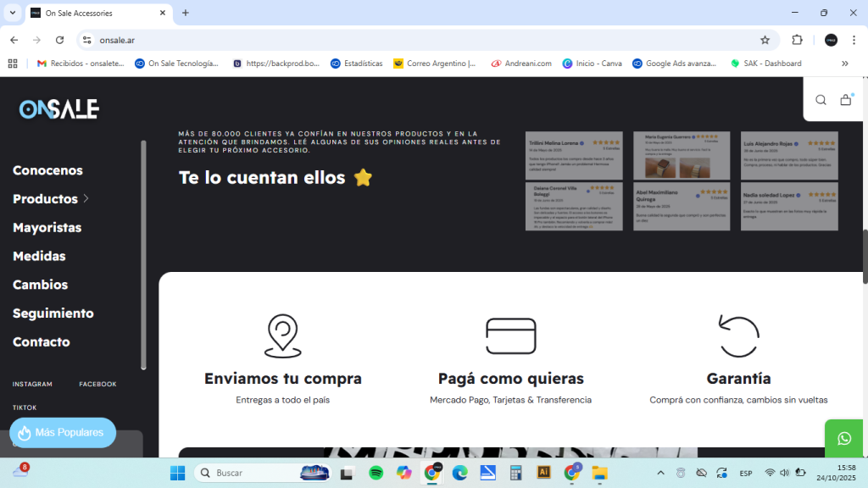
Task: Open the Mayoristas menu item
Action: [47, 227]
